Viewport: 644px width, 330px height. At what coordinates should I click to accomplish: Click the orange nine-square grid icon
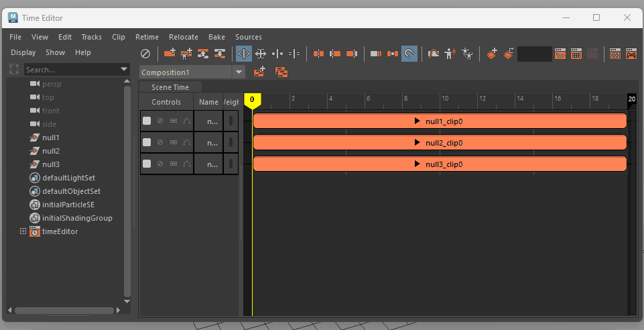pyautogui.click(x=615, y=54)
